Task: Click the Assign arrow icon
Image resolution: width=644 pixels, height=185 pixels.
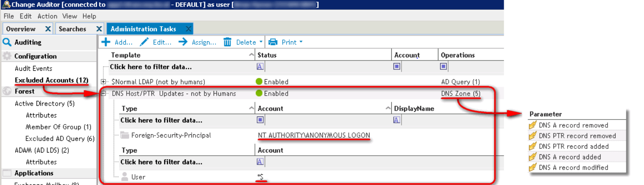Action: point(183,42)
